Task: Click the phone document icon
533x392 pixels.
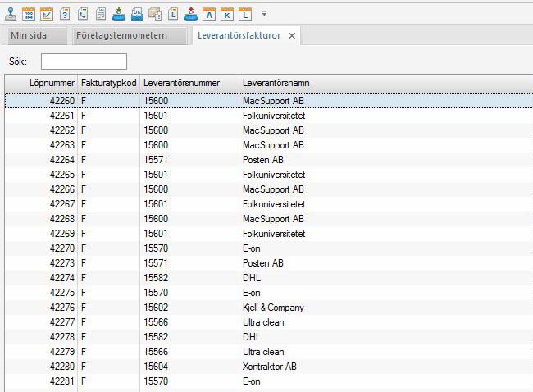Action: (x=83, y=14)
